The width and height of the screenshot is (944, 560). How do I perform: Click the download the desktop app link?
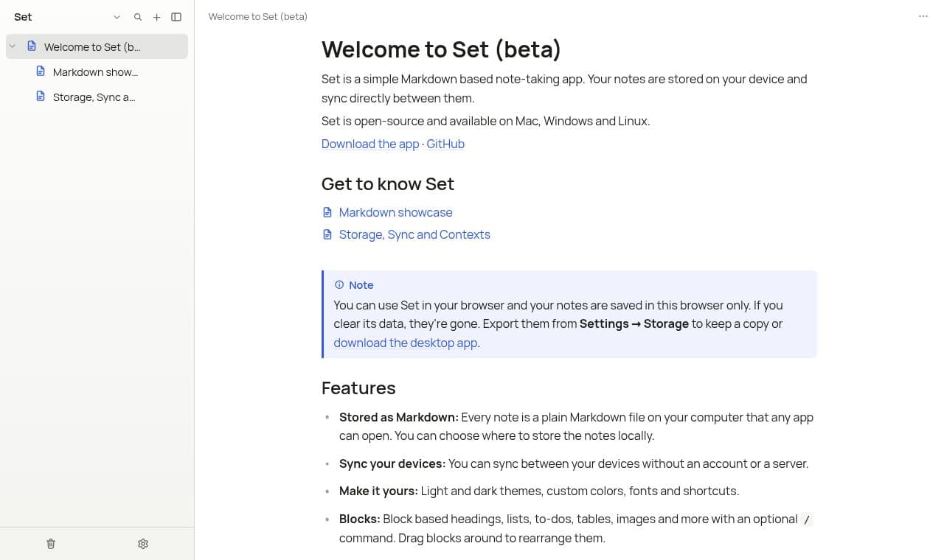tap(405, 343)
